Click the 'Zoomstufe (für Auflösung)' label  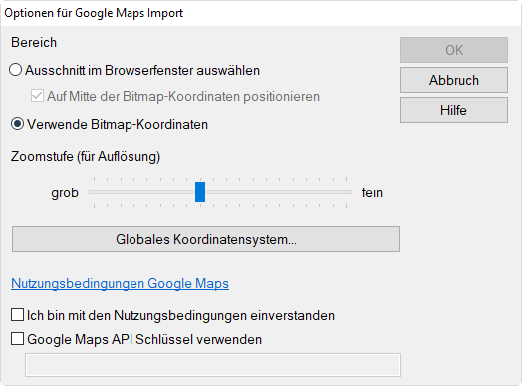85,156
